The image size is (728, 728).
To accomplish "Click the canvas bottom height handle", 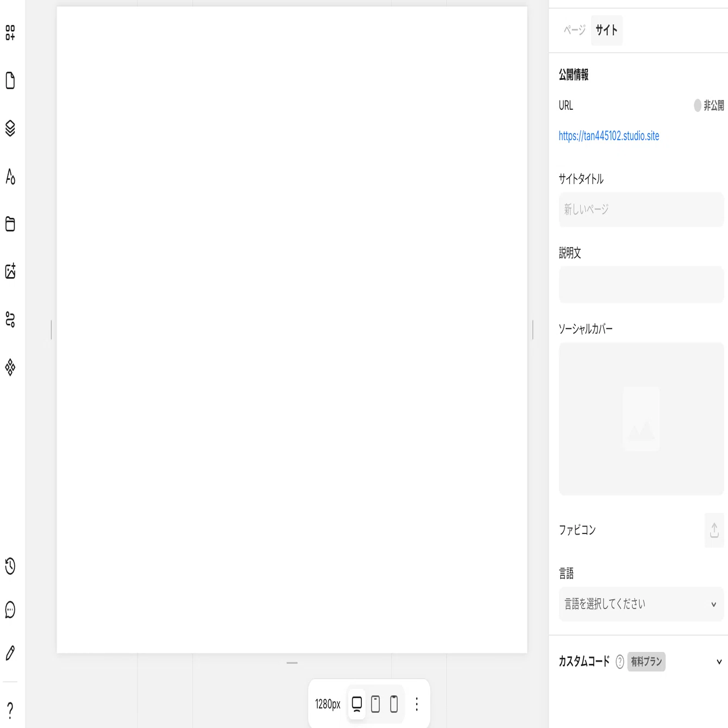I will [x=292, y=663].
